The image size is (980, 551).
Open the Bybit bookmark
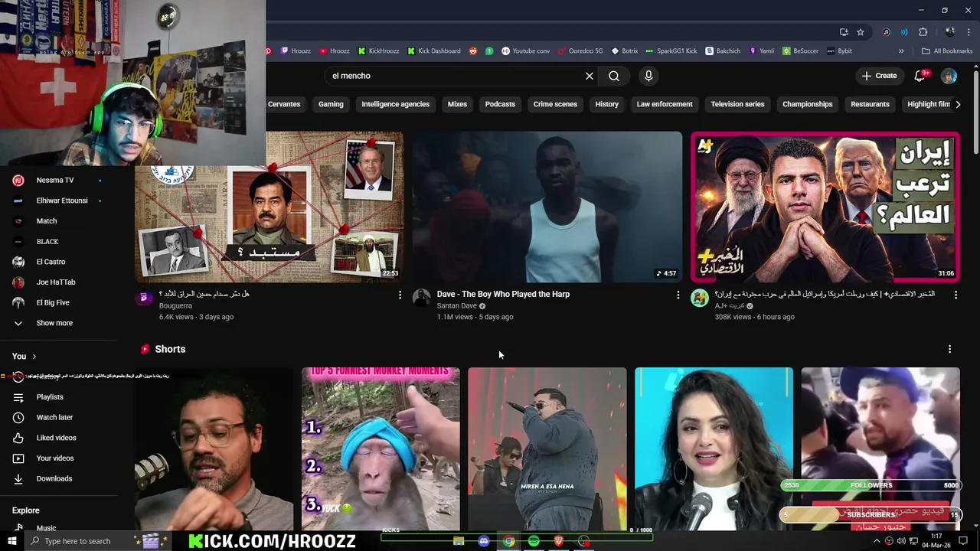tap(839, 51)
